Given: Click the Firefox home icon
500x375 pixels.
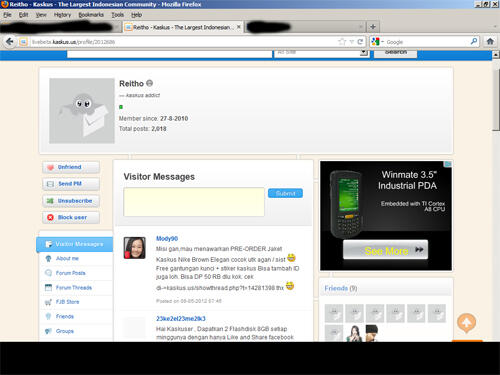Looking at the screenshot, I should [490, 42].
